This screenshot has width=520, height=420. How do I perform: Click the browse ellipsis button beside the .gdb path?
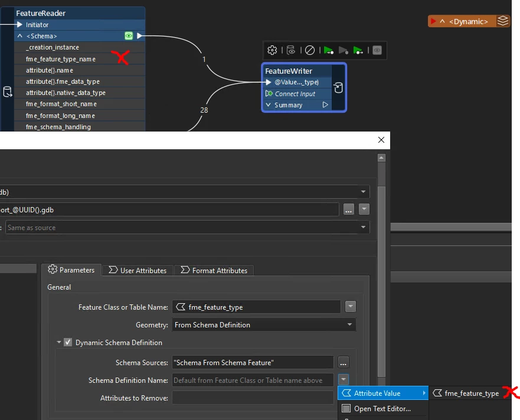click(349, 209)
